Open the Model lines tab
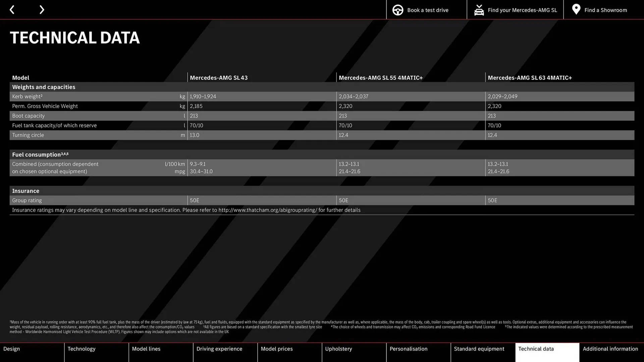The image size is (644, 362). coord(146,349)
